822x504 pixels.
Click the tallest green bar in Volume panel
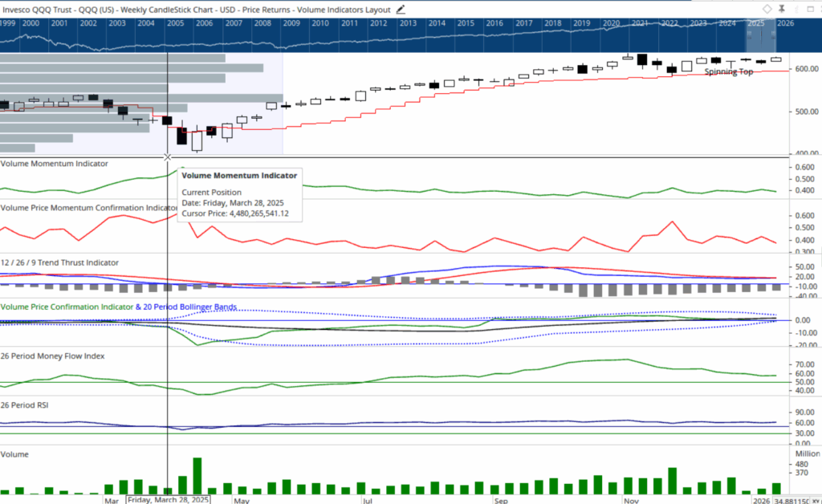pos(197,475)
